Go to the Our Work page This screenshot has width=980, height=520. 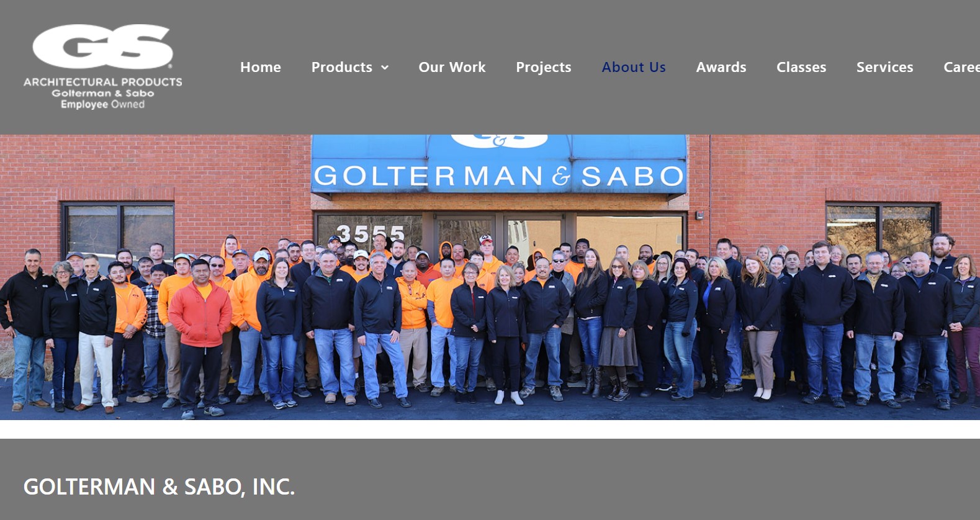[x=452, y=67]
